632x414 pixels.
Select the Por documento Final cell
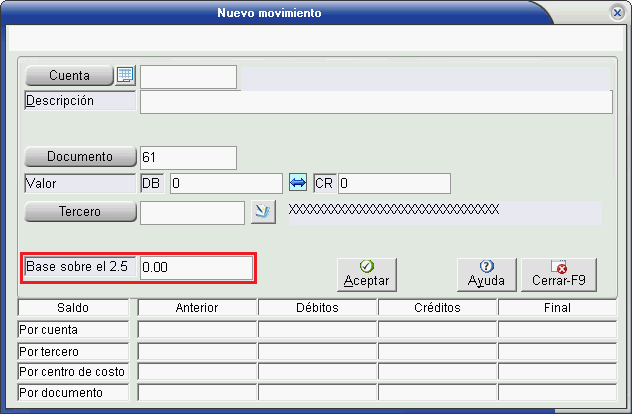click(x=557, y=393)
